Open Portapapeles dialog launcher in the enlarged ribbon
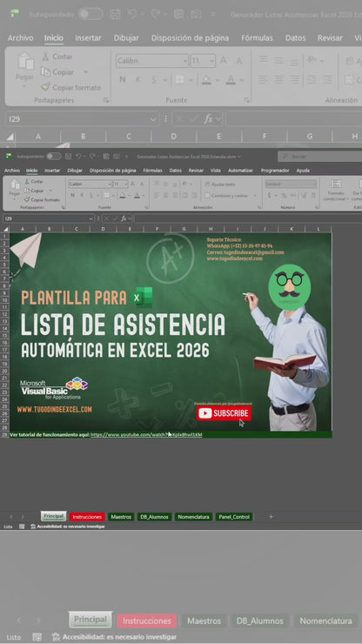Screen dimensions: 362x644 tap(106, 100)
